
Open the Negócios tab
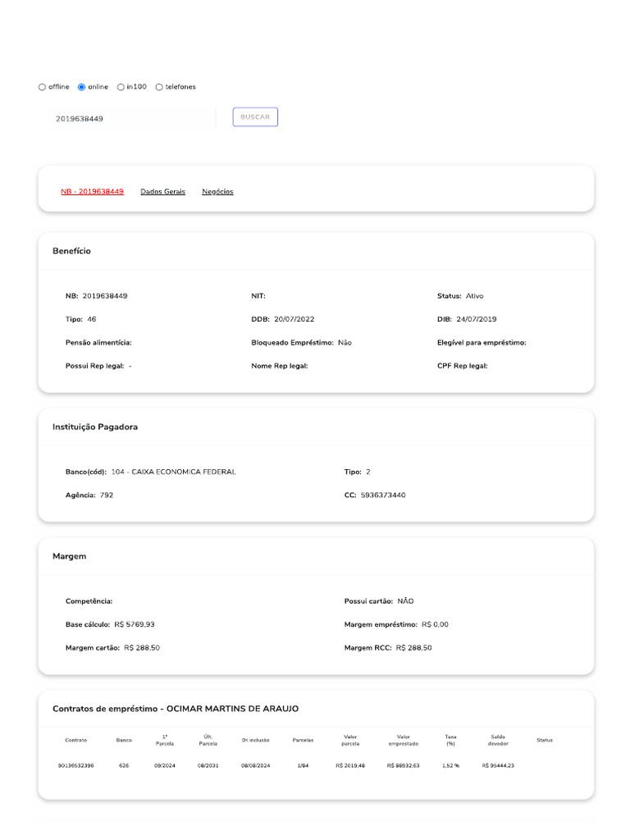coord(217,191)
